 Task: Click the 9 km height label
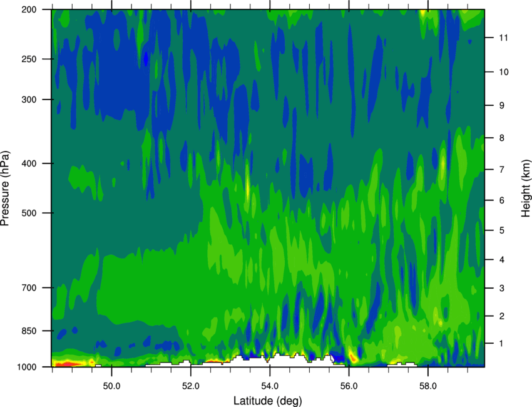click(x=502, y=105)
